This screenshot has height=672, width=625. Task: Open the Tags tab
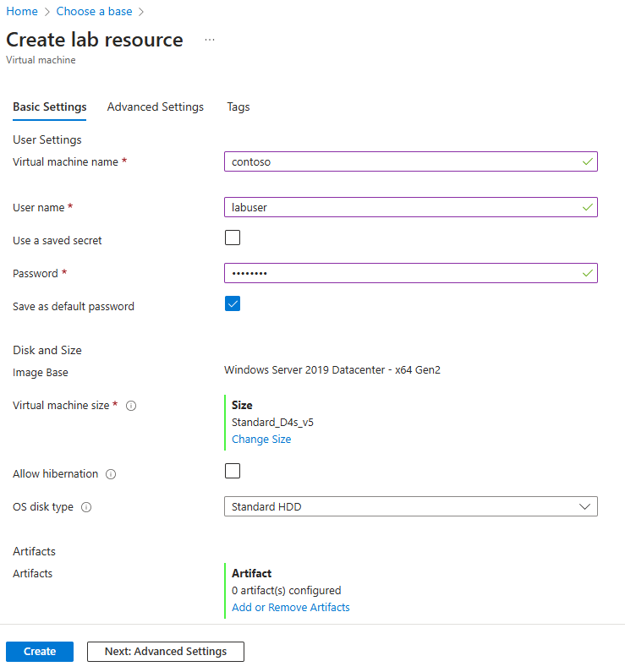pyautogui.click(x=238, y=107)
